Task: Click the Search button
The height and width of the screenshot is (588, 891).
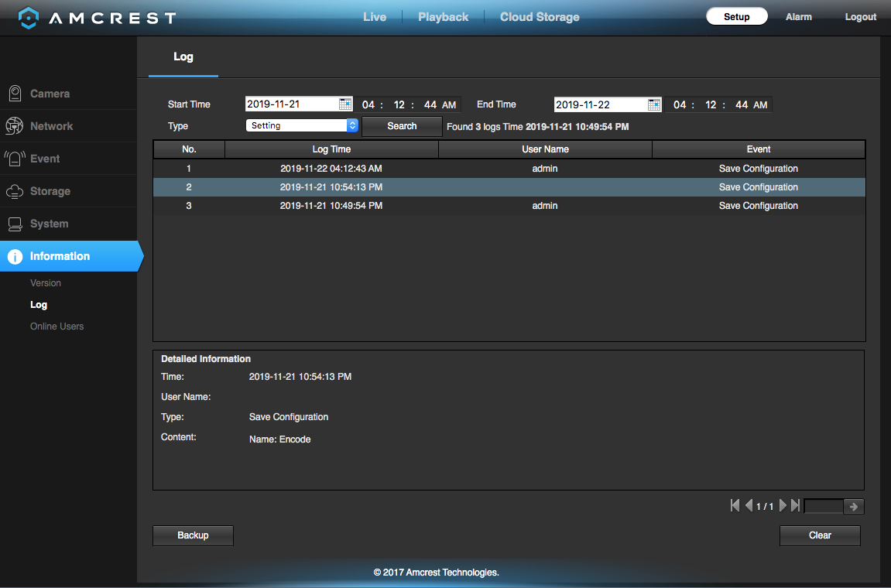Action: (x=402, y=126)
